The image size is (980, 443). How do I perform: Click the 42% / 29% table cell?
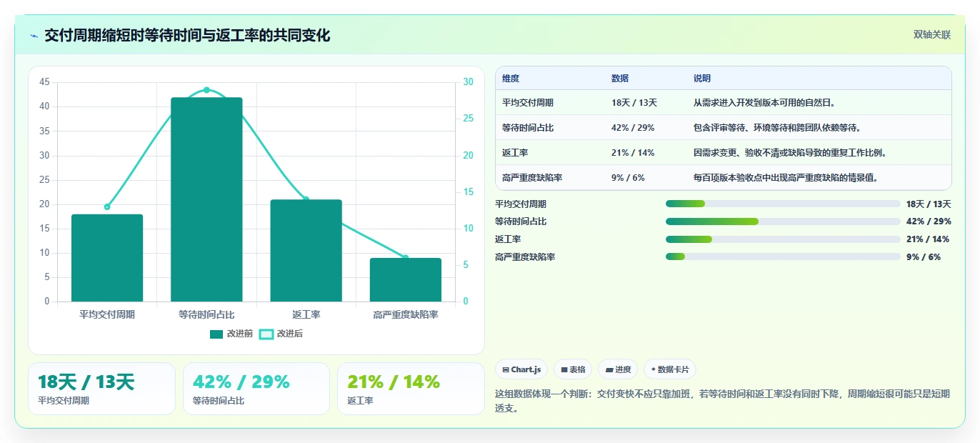[633, 128]
